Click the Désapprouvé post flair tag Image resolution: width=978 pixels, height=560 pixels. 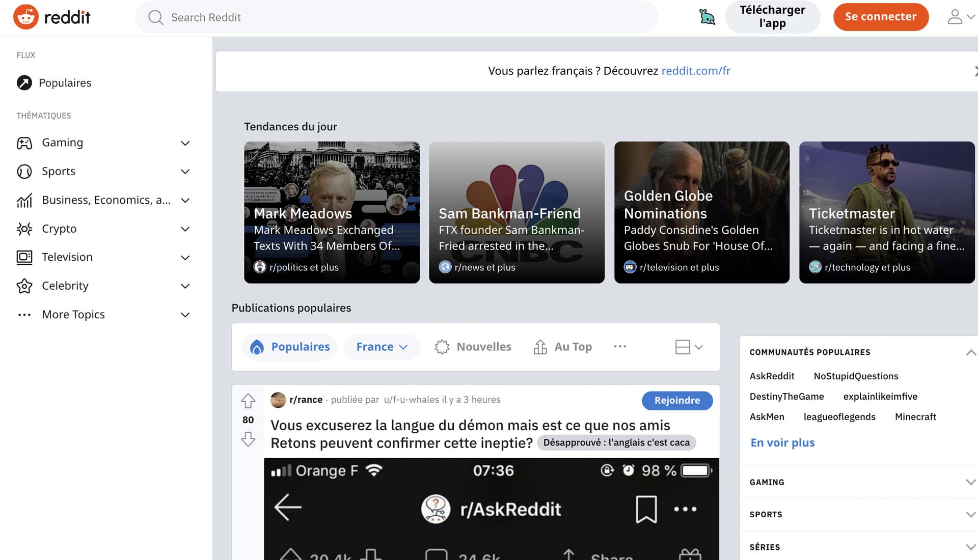tap(616, 443)
